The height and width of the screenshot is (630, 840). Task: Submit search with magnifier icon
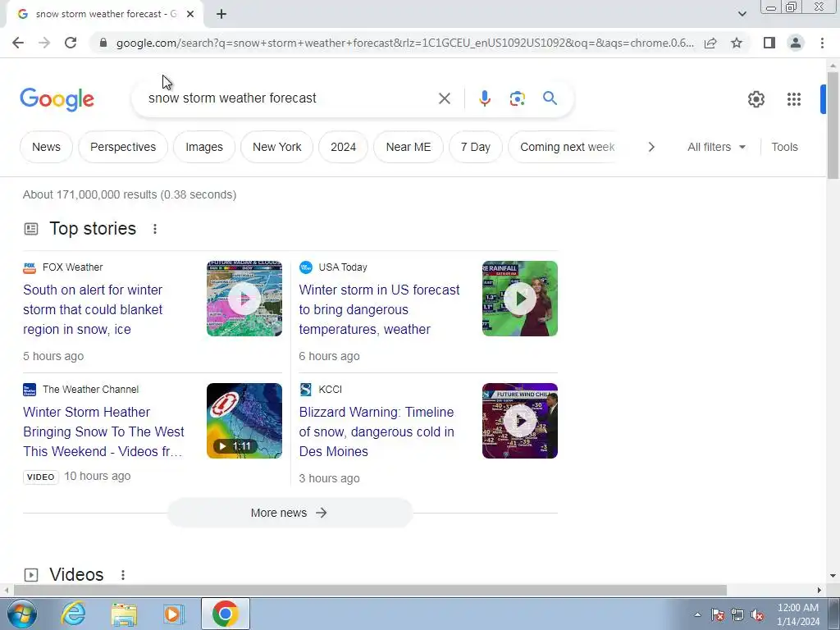coord(550,98)
